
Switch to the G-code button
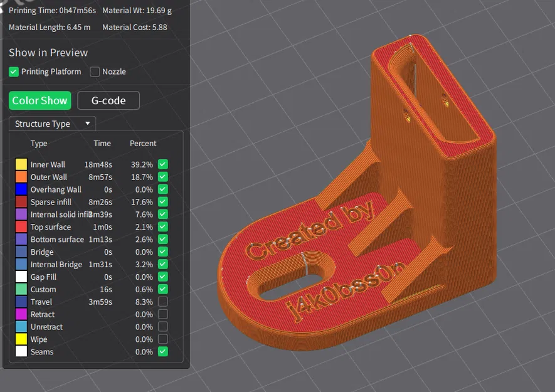[x=108, y=100]
